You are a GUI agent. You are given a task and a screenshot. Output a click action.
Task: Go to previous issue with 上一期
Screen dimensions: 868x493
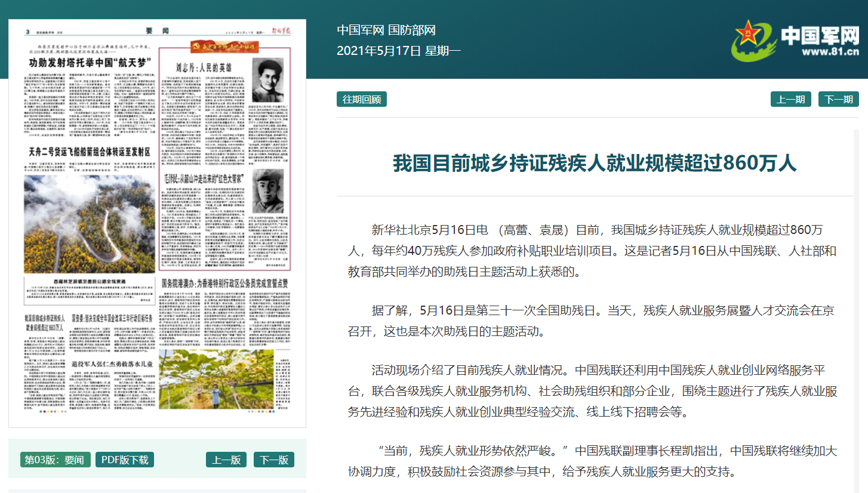click(x=790, y=99)
